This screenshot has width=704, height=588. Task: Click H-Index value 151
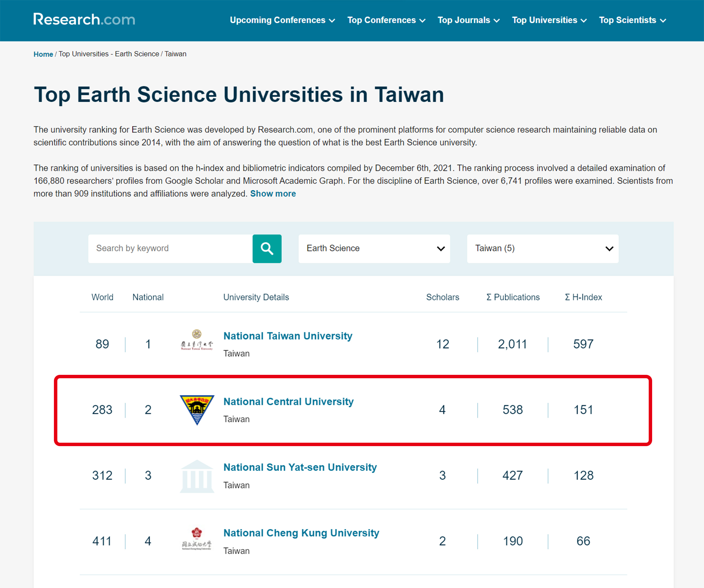(x=583, y=410)
